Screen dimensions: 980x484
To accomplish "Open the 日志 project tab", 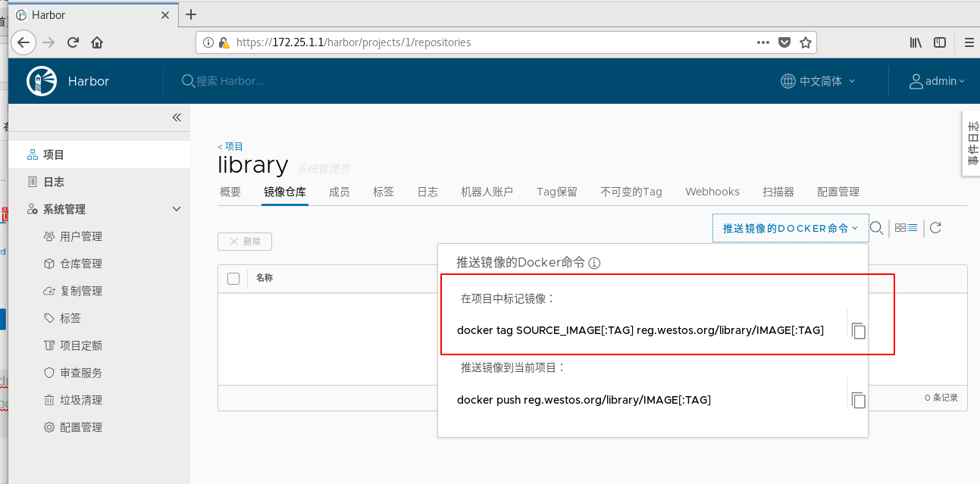I will point(427,192).
